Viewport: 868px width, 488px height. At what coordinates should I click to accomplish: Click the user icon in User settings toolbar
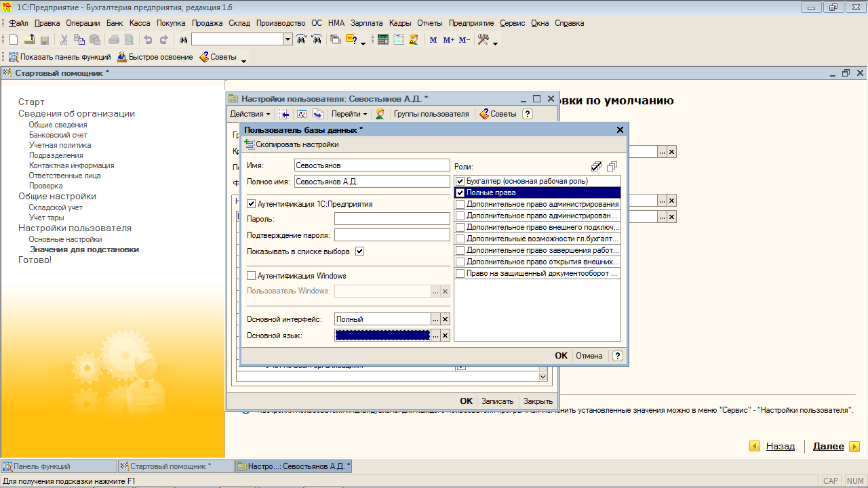[x=380, y=114]
